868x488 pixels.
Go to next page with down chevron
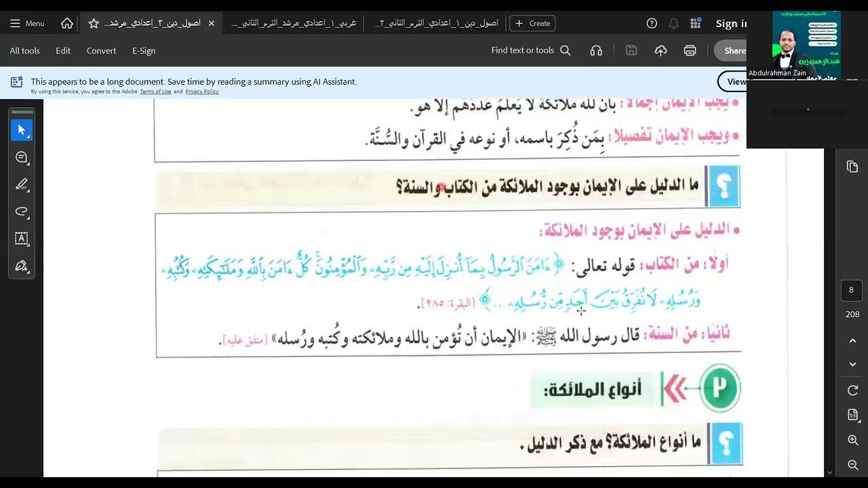point(853,365)
